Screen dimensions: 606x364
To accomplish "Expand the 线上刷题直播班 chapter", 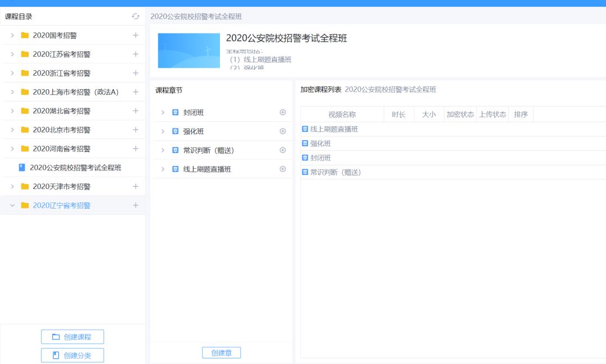I will [x=163, y=169].
